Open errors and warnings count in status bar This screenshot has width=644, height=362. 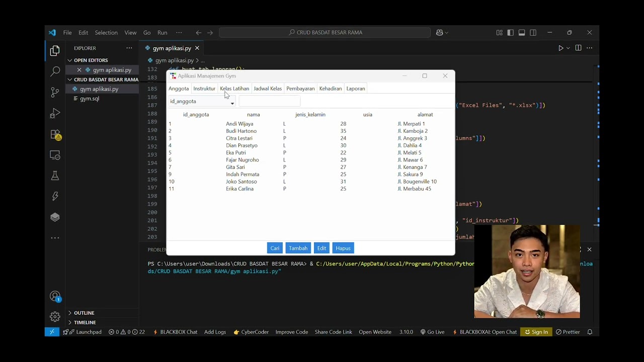127,332
